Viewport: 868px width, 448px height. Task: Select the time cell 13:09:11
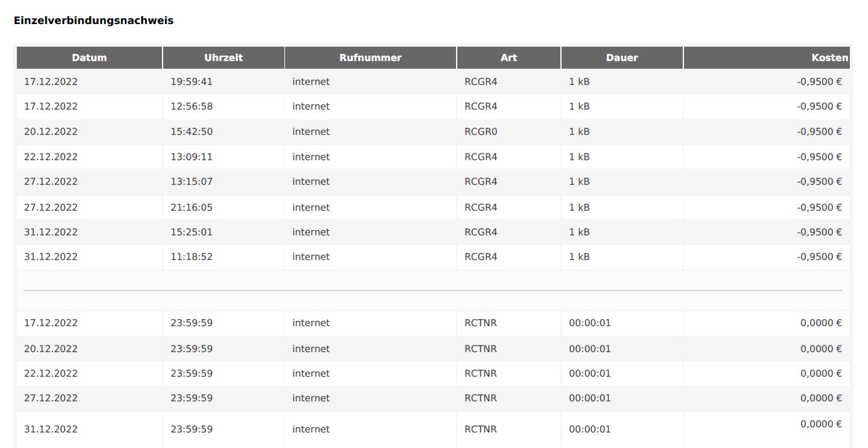point(192,157)
